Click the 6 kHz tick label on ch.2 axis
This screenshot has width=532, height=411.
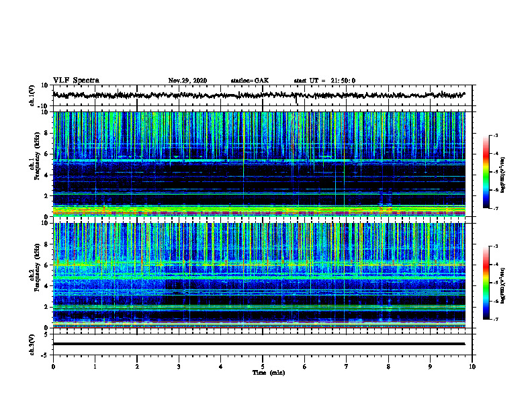coord(47,265)
